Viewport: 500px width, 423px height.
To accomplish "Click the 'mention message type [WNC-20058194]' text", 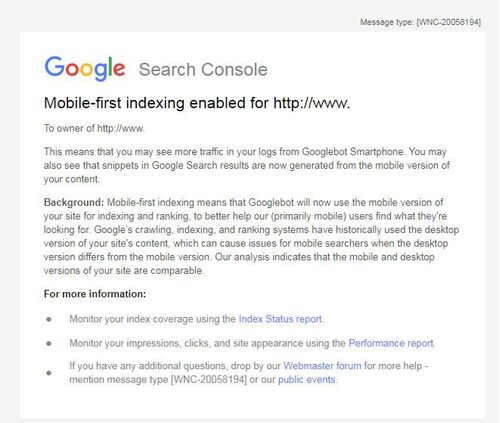I will pyautogui.click(x=158, y=380).
